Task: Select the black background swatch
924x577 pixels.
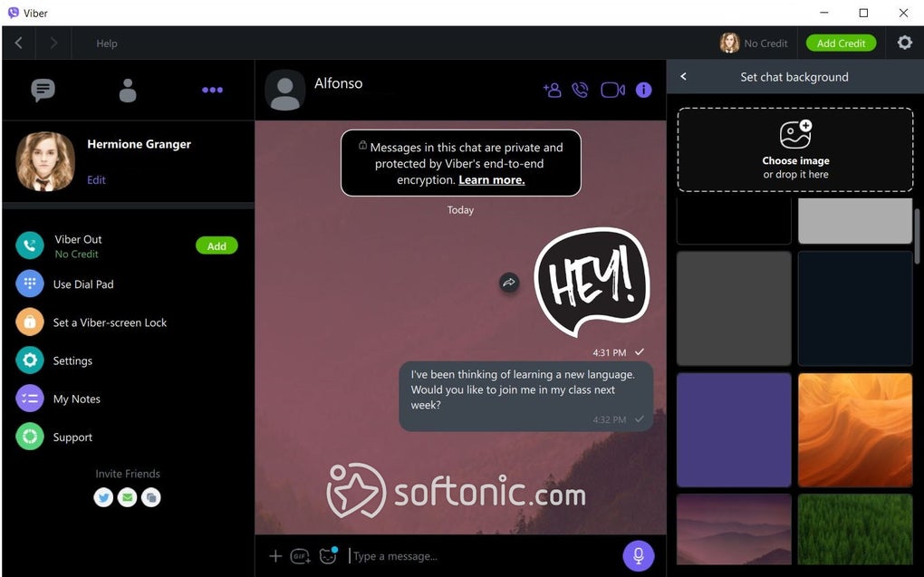Action: point(734,221)
